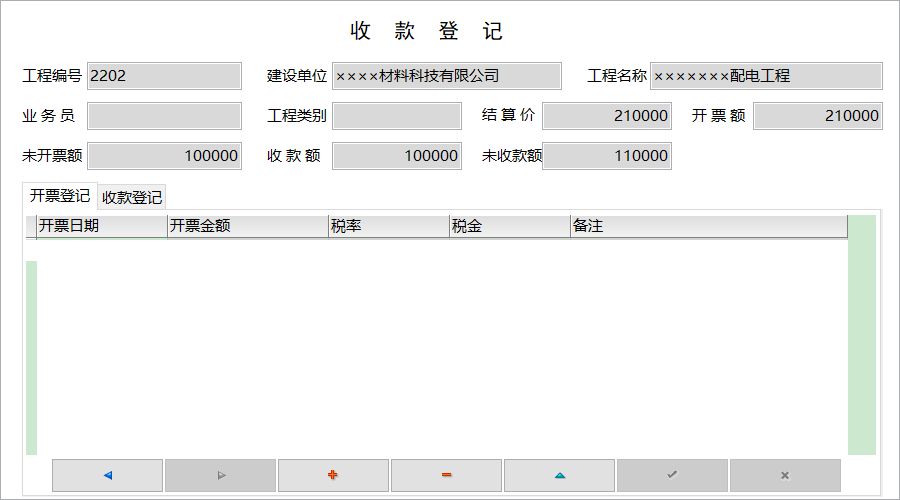Viewport: 900px width, 500px height.
Task: Click the 结算价 label
Action: click(509, 115)
